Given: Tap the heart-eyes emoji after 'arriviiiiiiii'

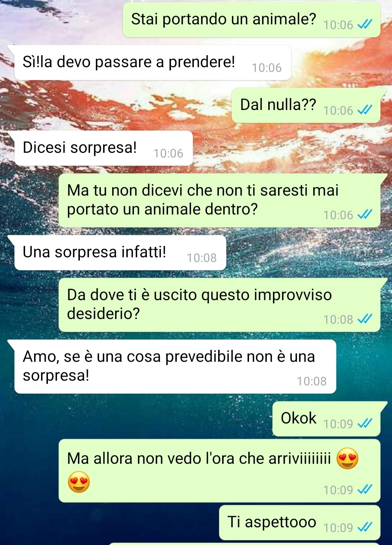Looking at the screenshot, I should click(x=347, y=458).
